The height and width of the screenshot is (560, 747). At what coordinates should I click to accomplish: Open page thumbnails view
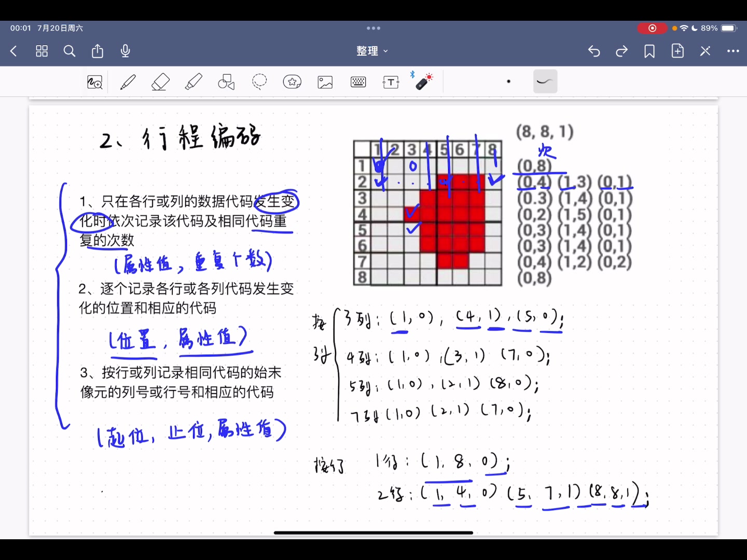(41, 51)
